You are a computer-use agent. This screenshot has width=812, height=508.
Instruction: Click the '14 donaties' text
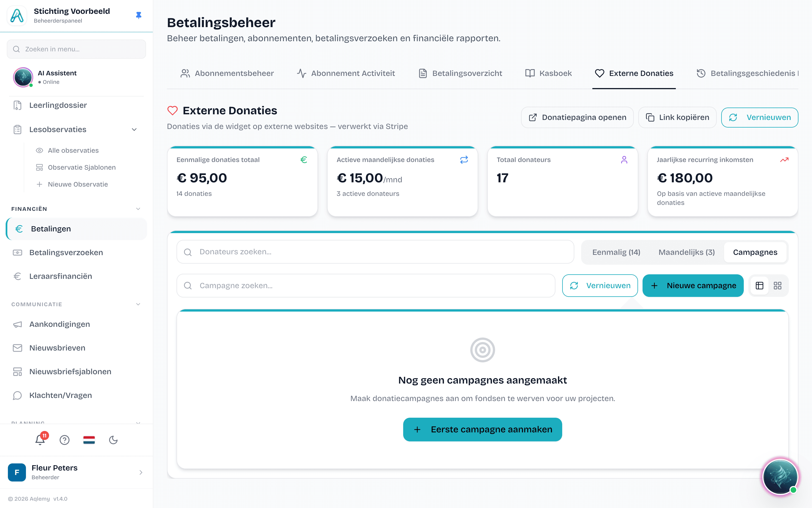pyautogui.click(x=194, y=194)
